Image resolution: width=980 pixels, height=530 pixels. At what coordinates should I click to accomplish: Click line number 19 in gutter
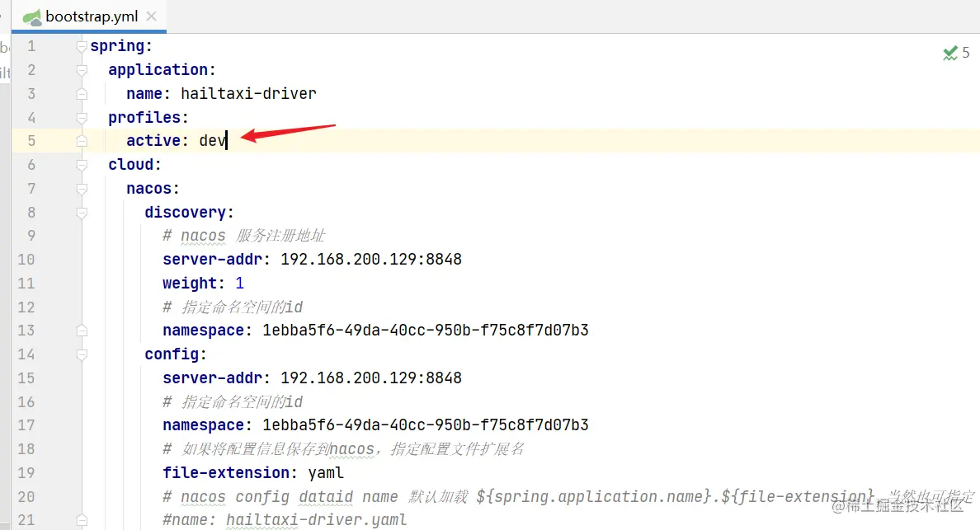point(26,473)
